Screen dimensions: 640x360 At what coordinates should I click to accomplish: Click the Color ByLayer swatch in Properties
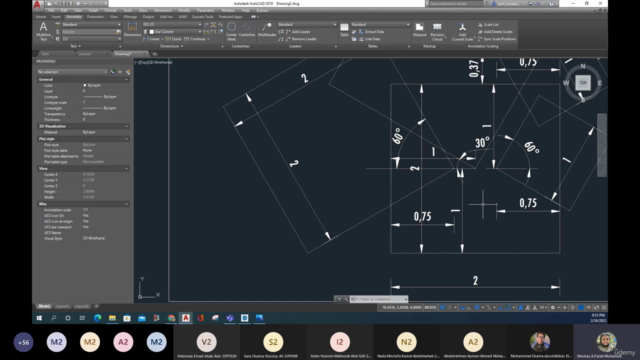click(85, 85)
